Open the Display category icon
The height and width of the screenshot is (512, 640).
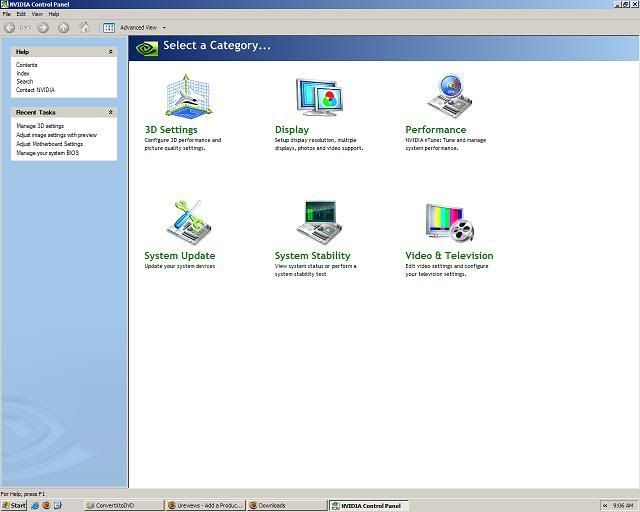(319, 97)
